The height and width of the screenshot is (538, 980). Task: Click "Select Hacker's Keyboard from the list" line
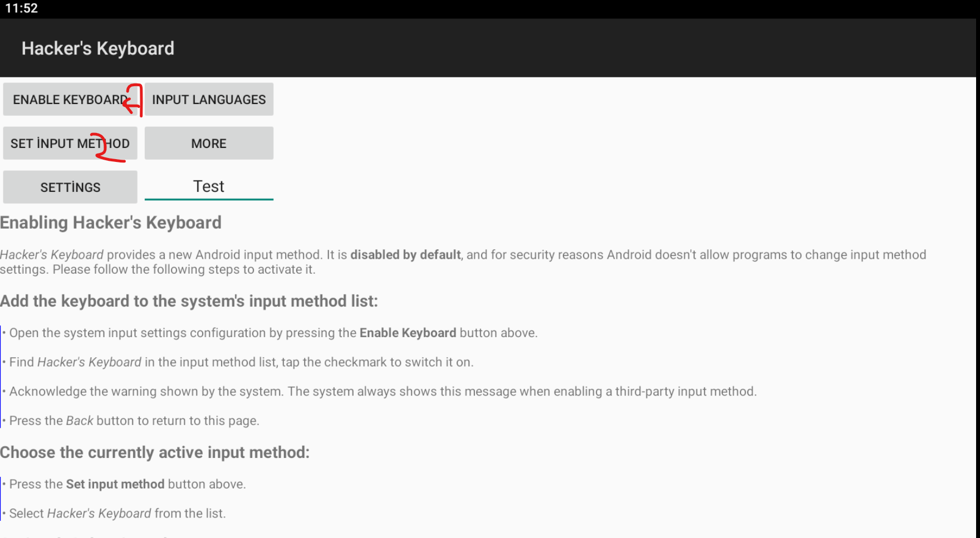(117, 514)
